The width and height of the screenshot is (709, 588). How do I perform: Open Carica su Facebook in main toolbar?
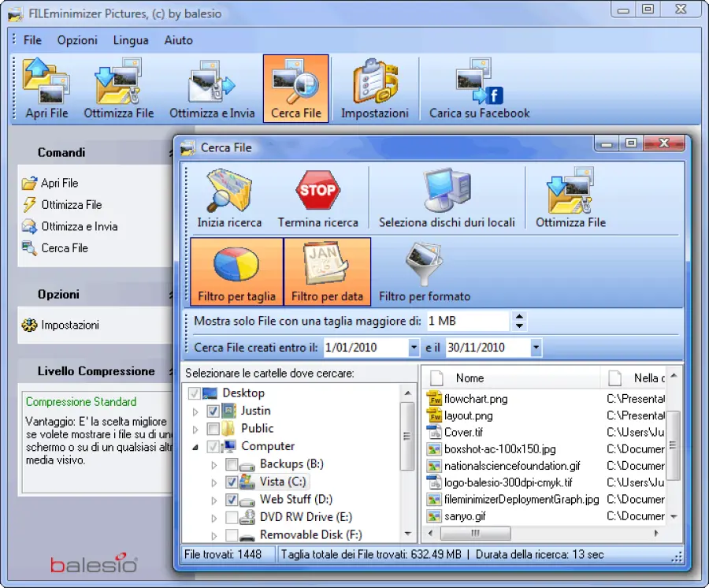coord(479,87)
